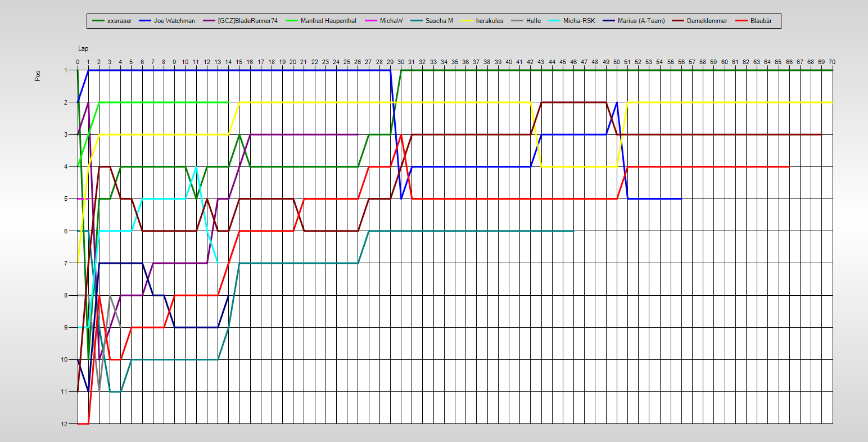Select [GCZ]BladeRunner74 in the legend
868x442 pixels.
[247, 21]
